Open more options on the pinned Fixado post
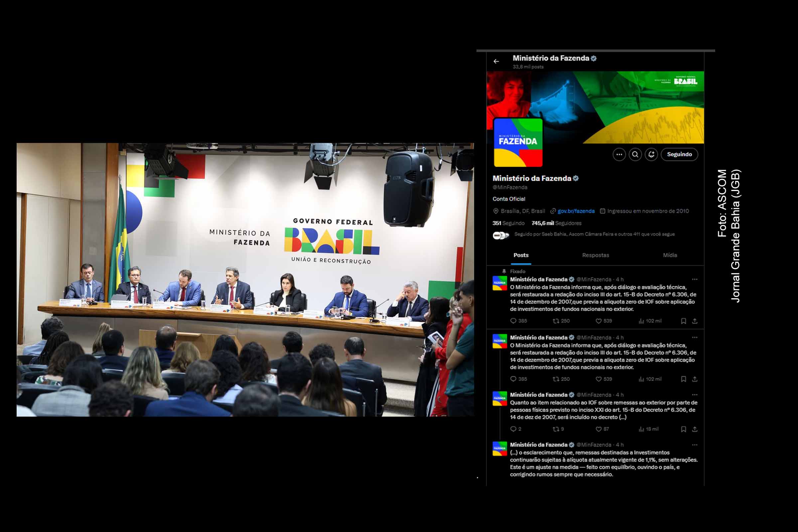 pyautogui.click(x=695, y=279)
